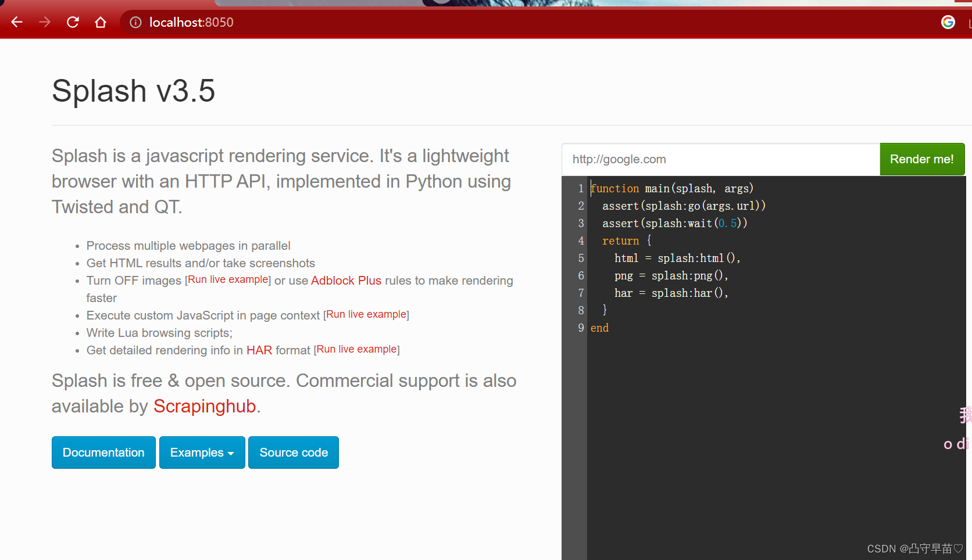The height and width of the screenshot is (560, 972).
Task: Expand the Examples dropdown button
Action: (202, 453)
